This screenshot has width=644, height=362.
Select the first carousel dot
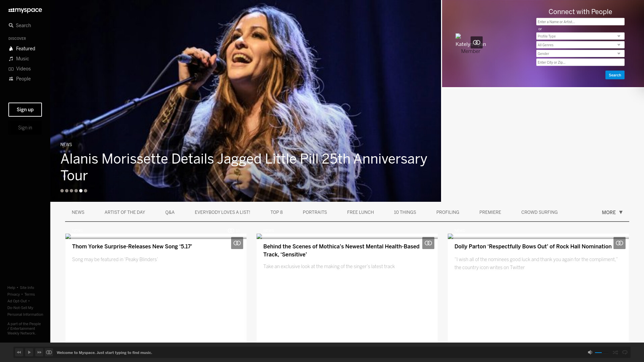click(x=62, y=191)
